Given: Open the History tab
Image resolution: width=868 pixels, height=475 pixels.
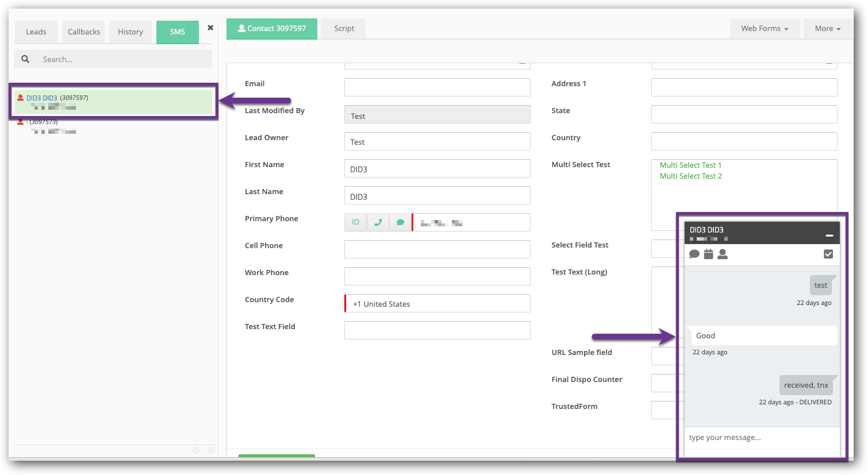Looking at the screenshot, I should coord(130,32).
